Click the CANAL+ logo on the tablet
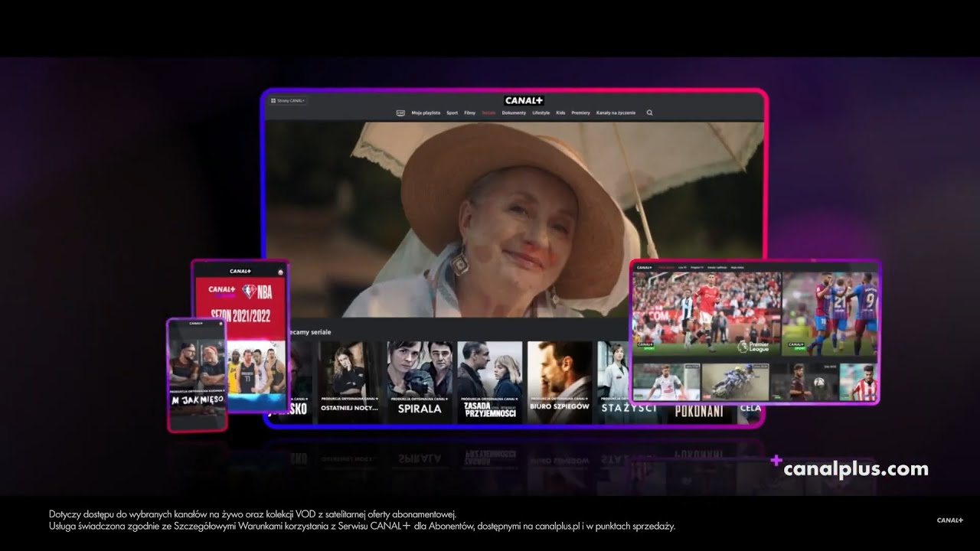Viewport: 980px width, 551px height. [645, 267]
